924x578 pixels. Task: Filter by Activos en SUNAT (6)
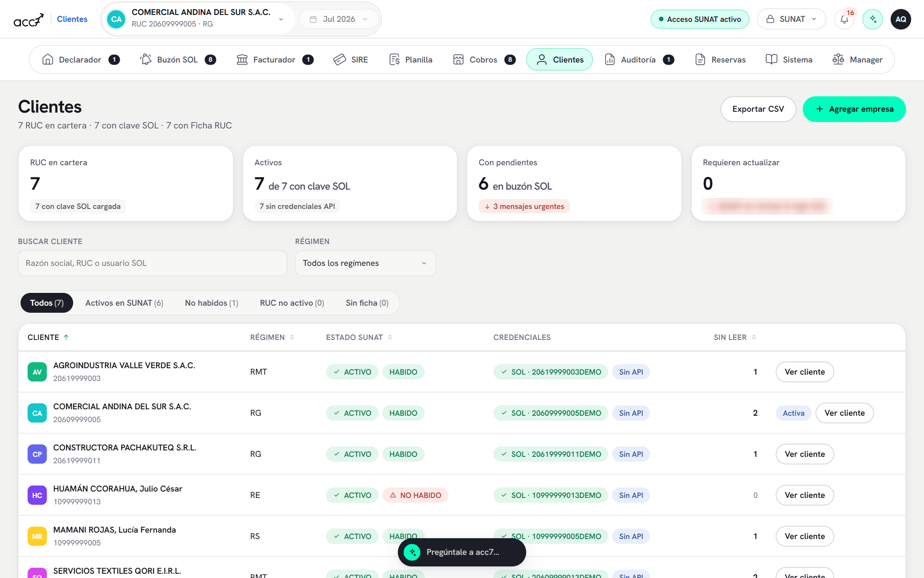coord(124,303)
